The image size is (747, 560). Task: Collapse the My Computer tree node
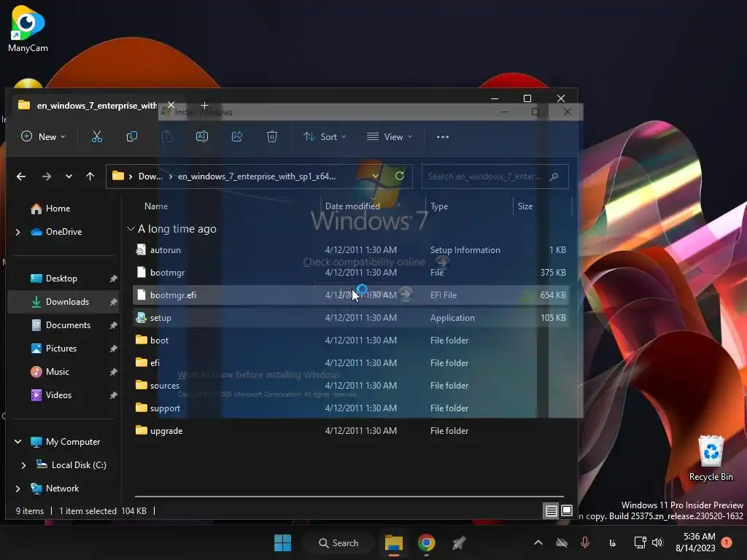point(18,442)
